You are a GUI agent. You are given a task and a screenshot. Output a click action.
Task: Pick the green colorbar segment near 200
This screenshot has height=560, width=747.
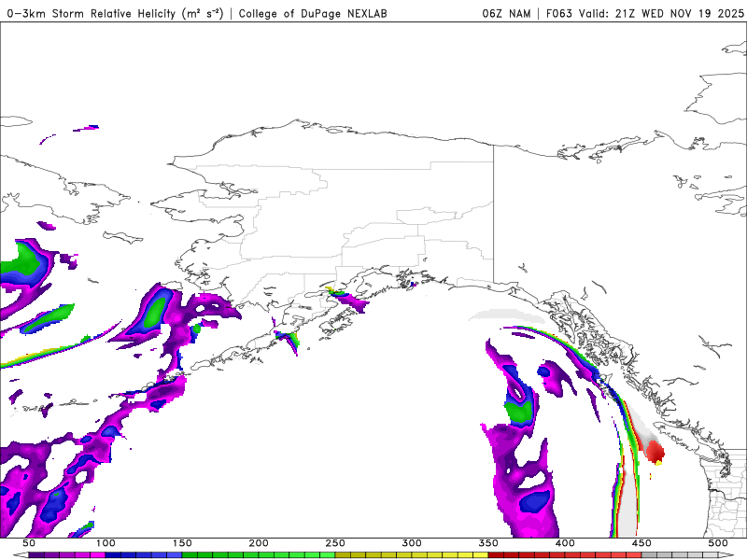pyautogui.click(x=259, y=555)
